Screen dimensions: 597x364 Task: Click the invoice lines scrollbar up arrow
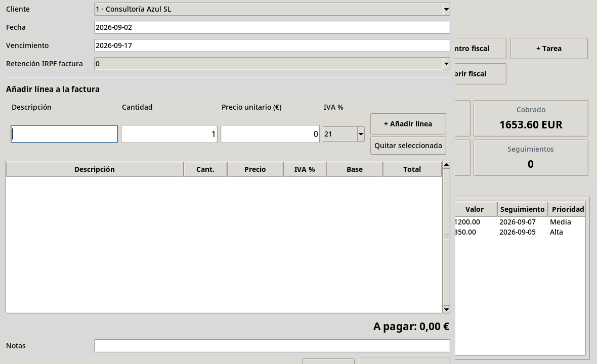tap(446, 165)
